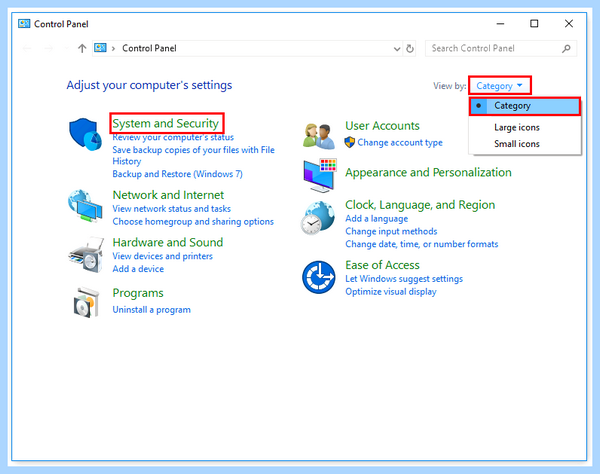The image size is (600, 474).
Task: Click the Control Panel title bar icon
Action: [24, 24]
